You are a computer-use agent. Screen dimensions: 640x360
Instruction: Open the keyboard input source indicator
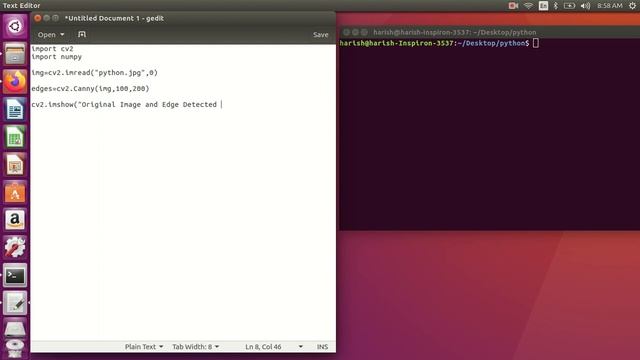pos(543,6)
